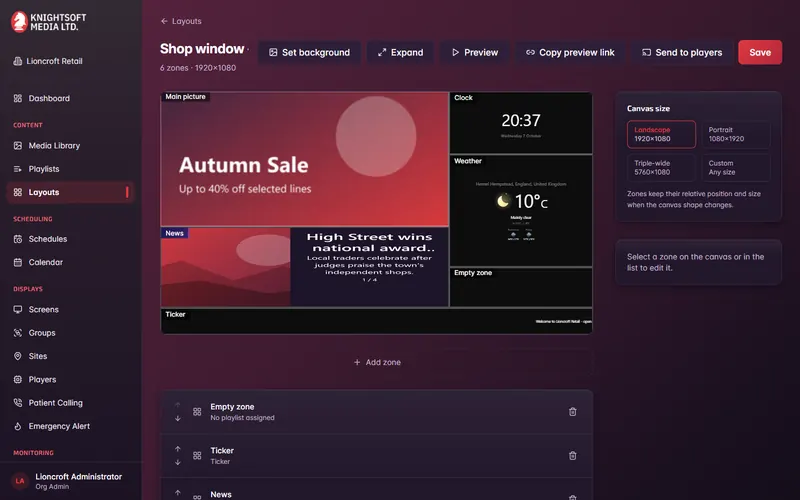Select Empty zone in the zone list
Image resolution: width=800 pixels, height=500 pixels.
pos(377,412)
